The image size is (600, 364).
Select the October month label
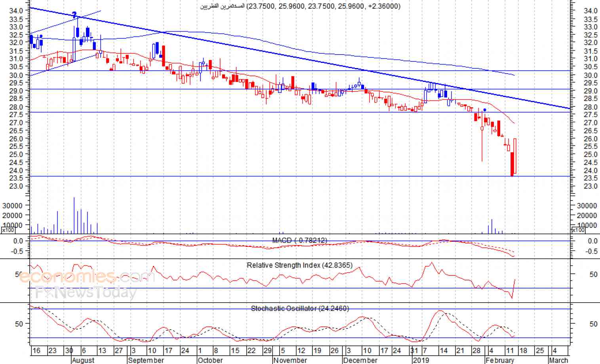coord(210,360)
